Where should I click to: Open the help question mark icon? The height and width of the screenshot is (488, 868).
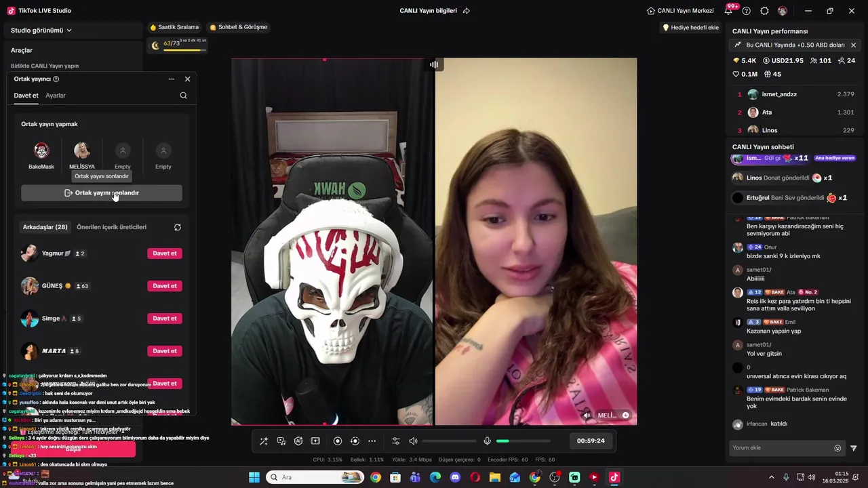(747, 11)
